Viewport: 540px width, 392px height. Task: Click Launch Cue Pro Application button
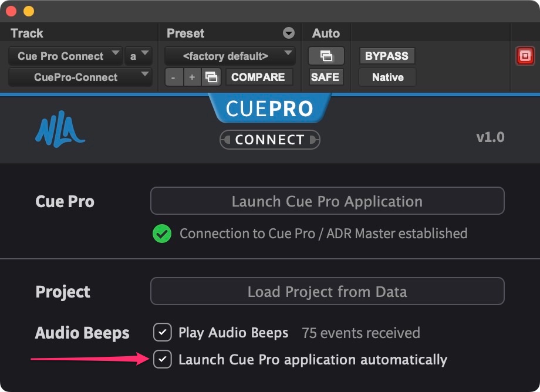[327, 201]
